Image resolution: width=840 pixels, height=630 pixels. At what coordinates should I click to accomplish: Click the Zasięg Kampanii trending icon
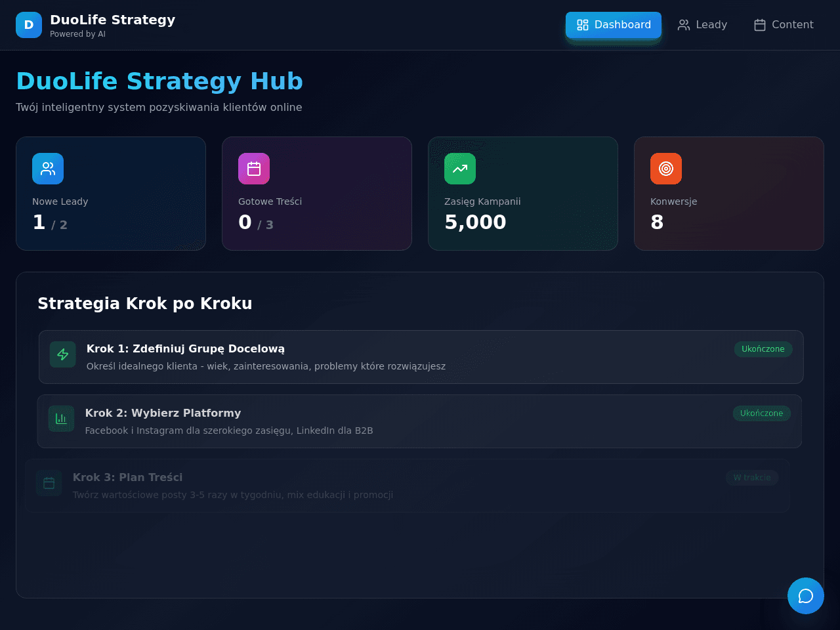pyautogui.click(x=460, y=169)
